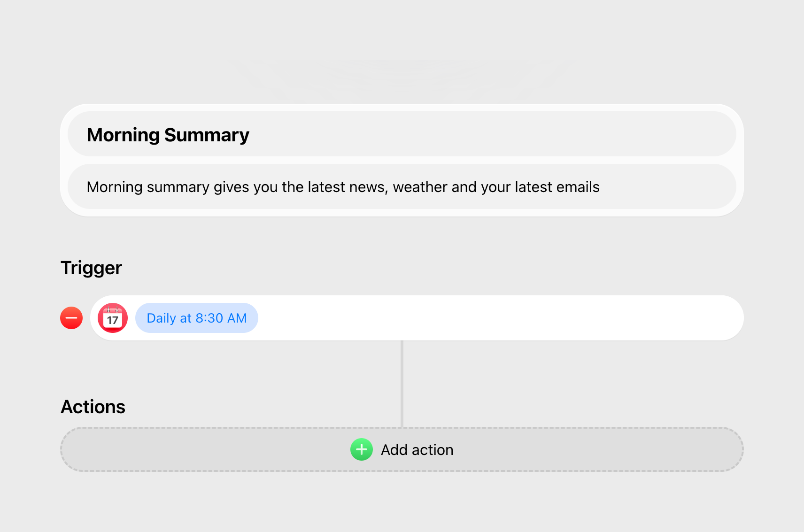Click the left end of the dashed action area
804x532 pixels.
click(x=94, y=449)
